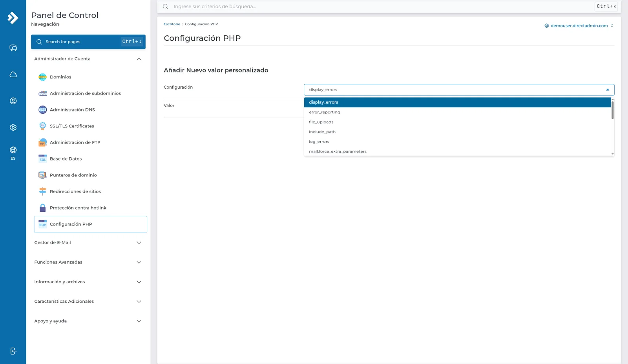Viewport: 628px width, 364px height.
Task: Expand Apoyo y ayuda section
Action: pyautogui.click(x=88, y=321)
